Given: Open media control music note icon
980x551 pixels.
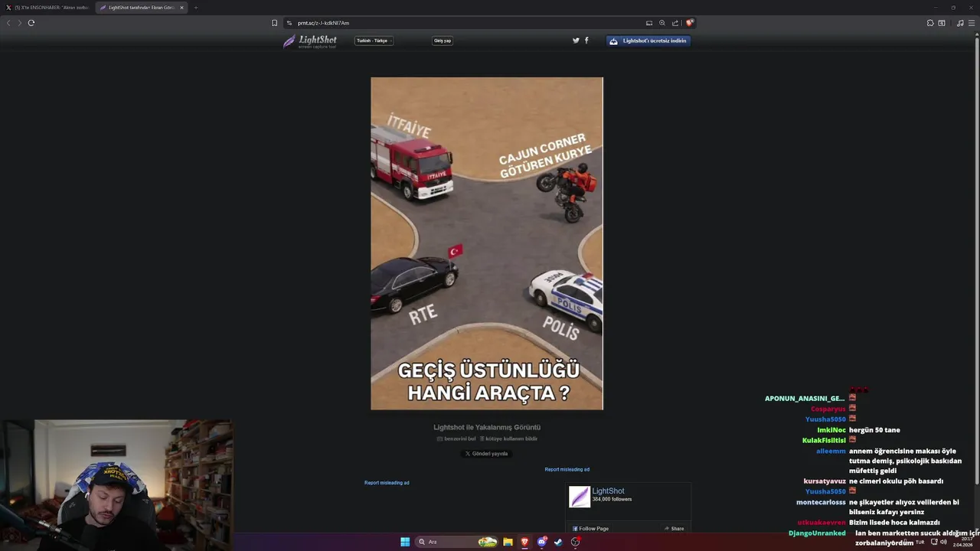Looking at the screenshot, I should [960, 23].
